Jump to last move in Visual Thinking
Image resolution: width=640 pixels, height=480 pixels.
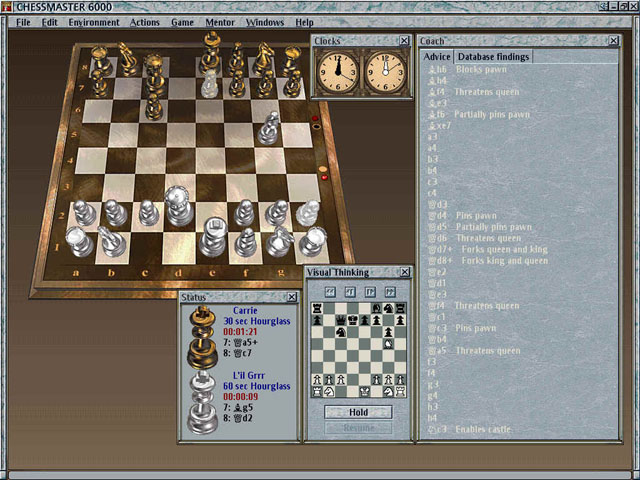pyautogui.click(x=390, y=292)
